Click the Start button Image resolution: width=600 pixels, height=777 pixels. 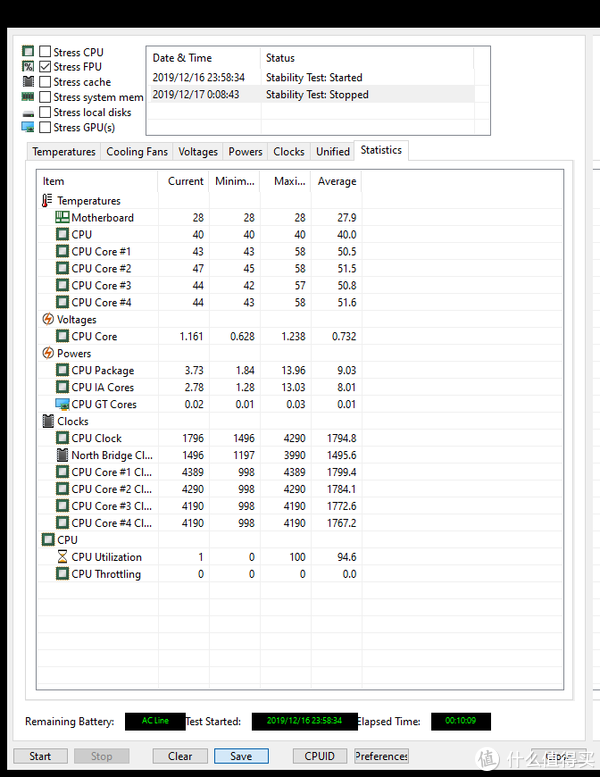pyautogui.click(x=40, y=756)
